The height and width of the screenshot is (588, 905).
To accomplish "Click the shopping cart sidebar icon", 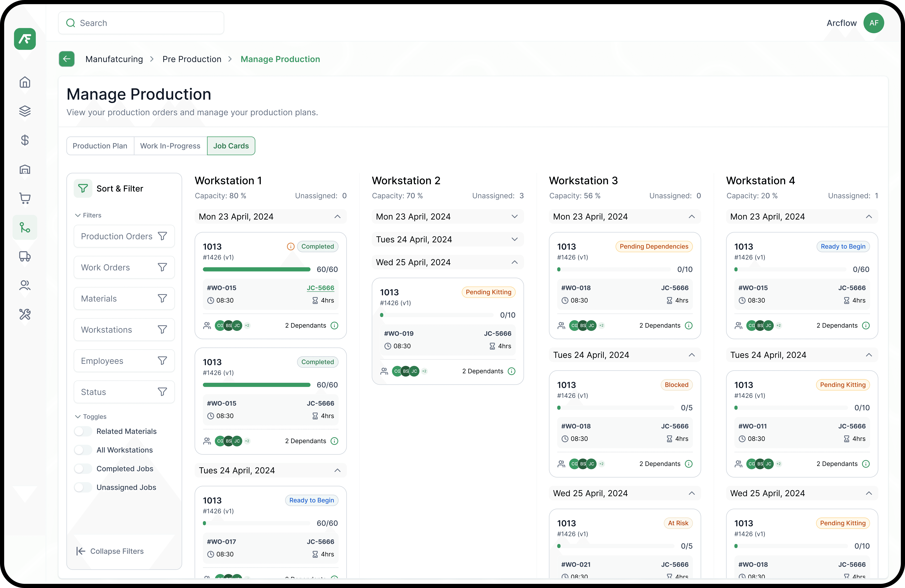I will coord(25,198).
